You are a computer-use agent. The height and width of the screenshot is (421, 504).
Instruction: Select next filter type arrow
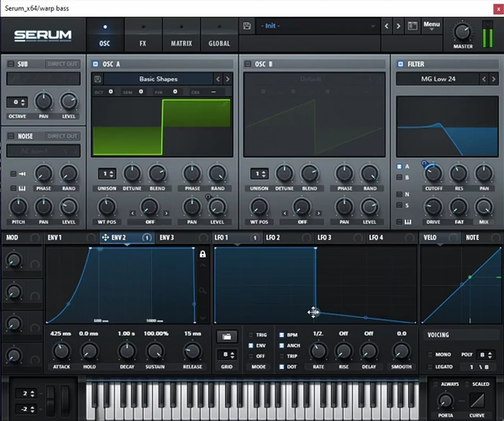[x=494, y=79]
